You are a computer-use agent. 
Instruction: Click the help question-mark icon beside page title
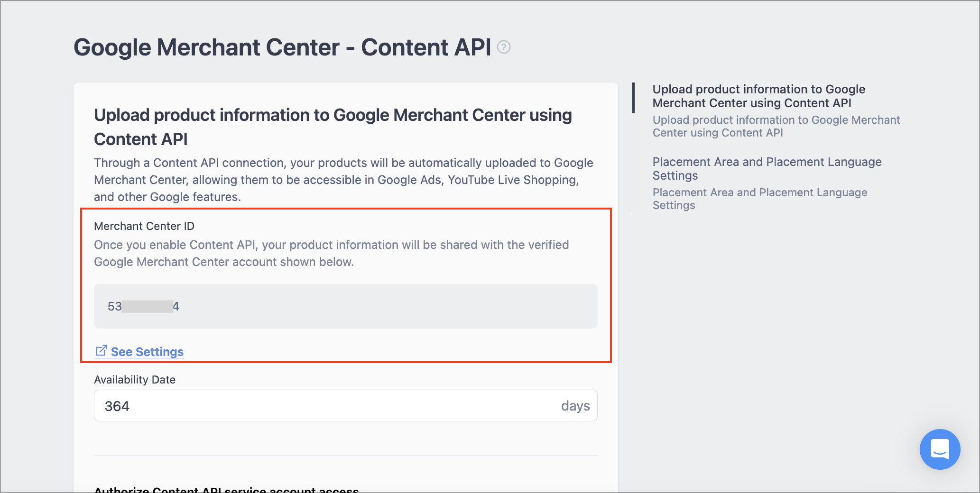(503, 47)
